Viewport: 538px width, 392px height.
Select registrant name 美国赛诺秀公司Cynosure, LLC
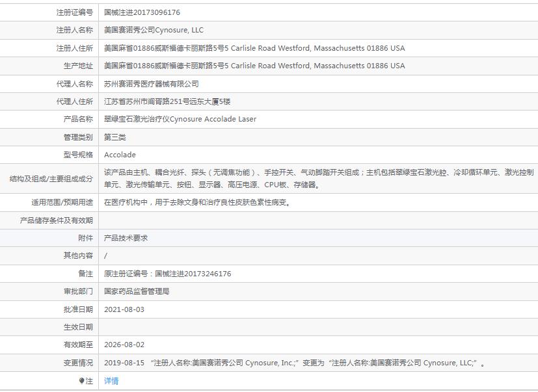pos(154,30)
